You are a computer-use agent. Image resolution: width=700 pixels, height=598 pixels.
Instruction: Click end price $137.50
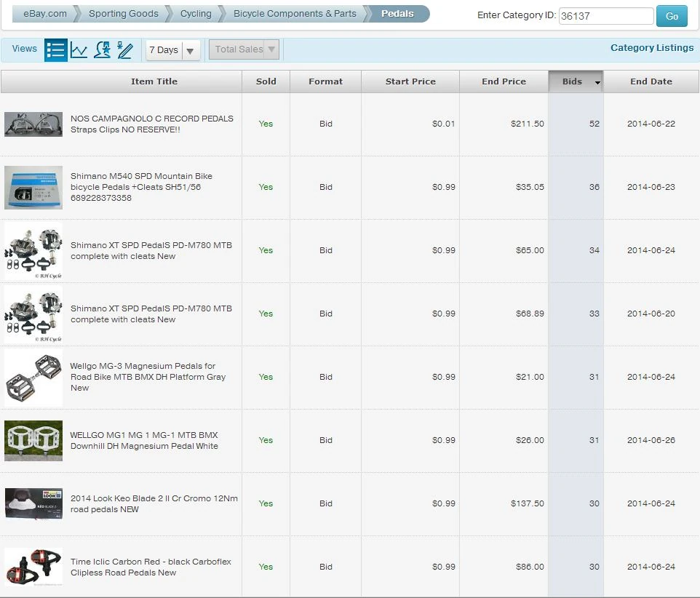tap(528, 503)
